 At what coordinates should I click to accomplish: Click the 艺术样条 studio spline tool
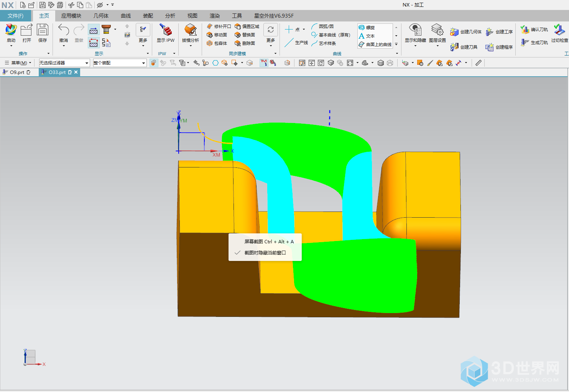pyautogui.click(x=324, y=43)
